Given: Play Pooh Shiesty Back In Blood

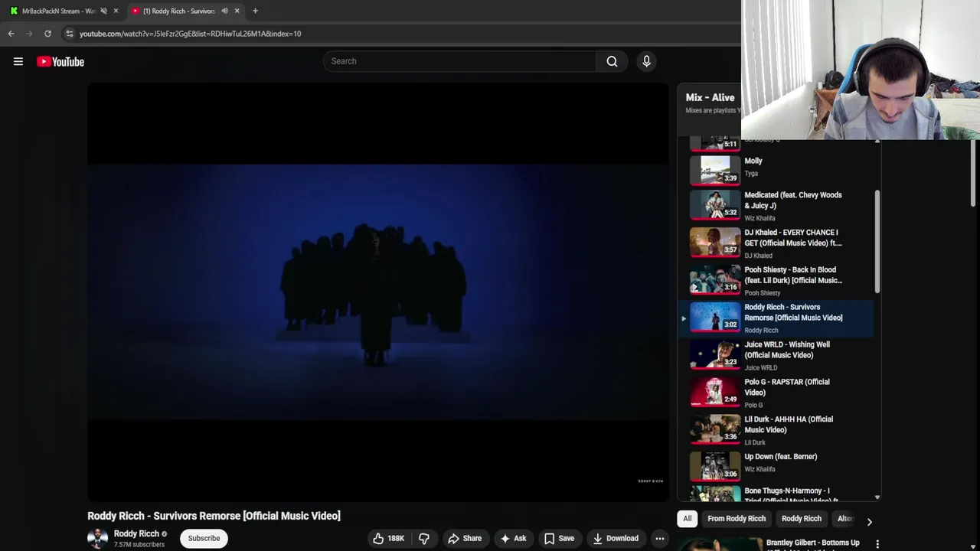Looking at the screenshot, I should (x=777, y=280).
